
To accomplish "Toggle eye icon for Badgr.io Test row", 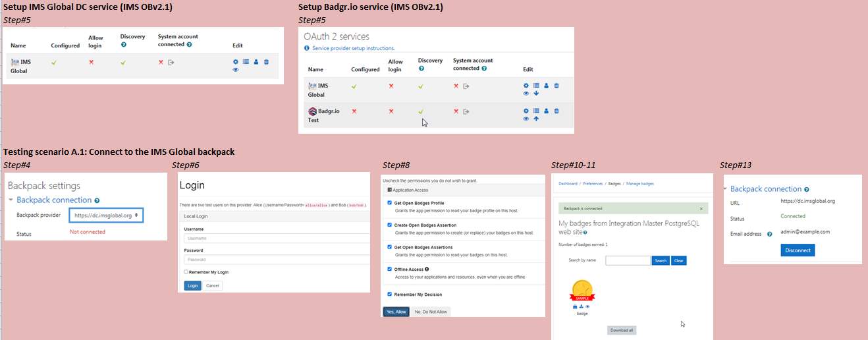I will [x=526, y=119].
